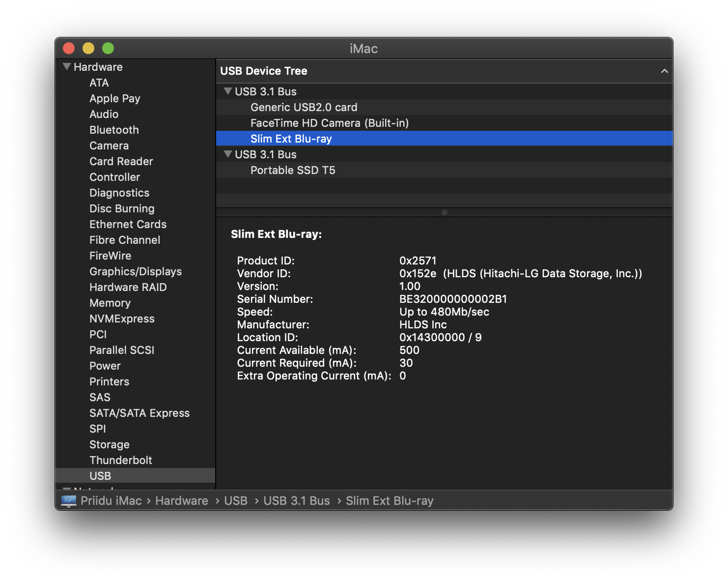Click the Slim Ext Blu-ray detail heading
The height and width of the screenshot is (583, 728).
277,234
